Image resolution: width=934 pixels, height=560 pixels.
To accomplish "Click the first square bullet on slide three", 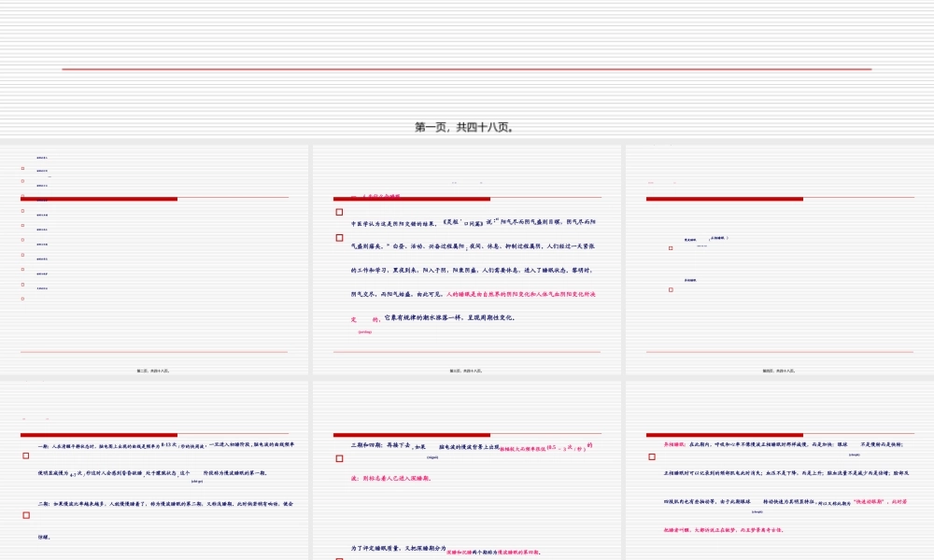I will click(340, 212).
